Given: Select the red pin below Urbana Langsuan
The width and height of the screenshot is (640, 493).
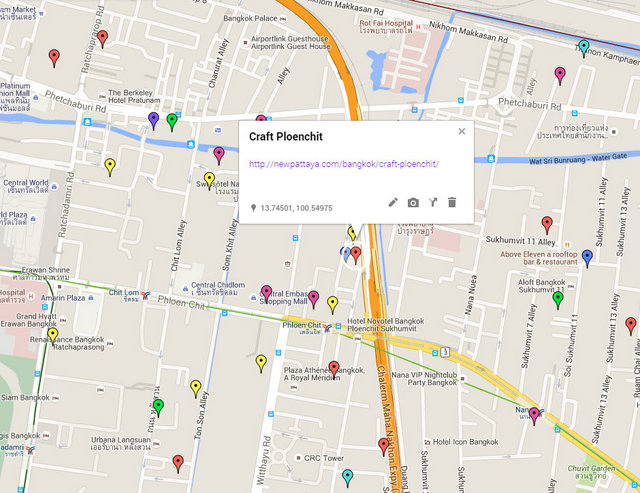Looking at the screenshot, I should (x=178, y=464).
